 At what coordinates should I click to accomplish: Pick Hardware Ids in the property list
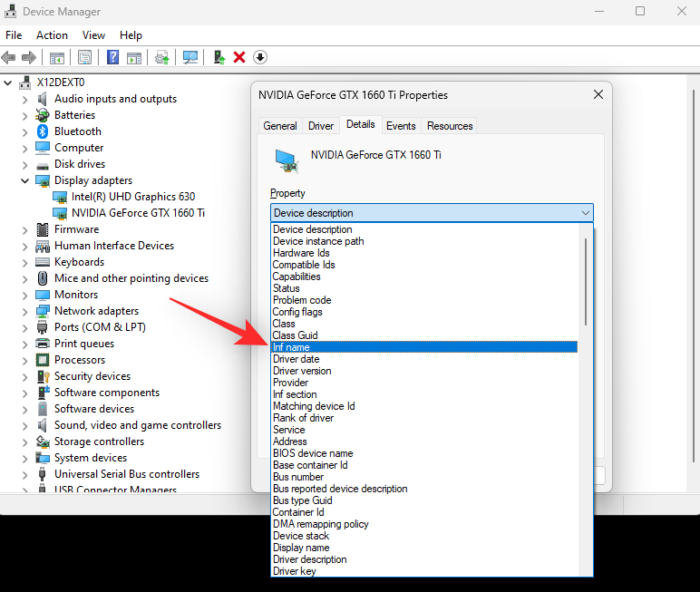click(301, 253)
